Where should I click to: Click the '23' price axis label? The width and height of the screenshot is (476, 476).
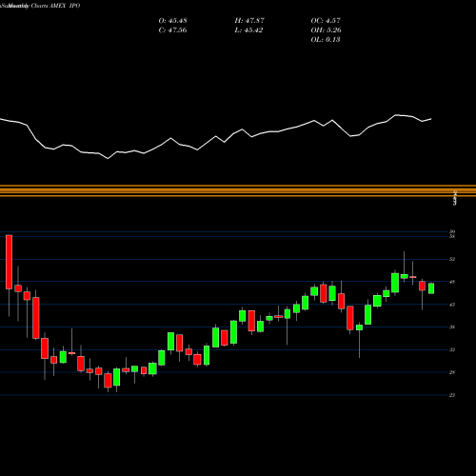(452, 395)
